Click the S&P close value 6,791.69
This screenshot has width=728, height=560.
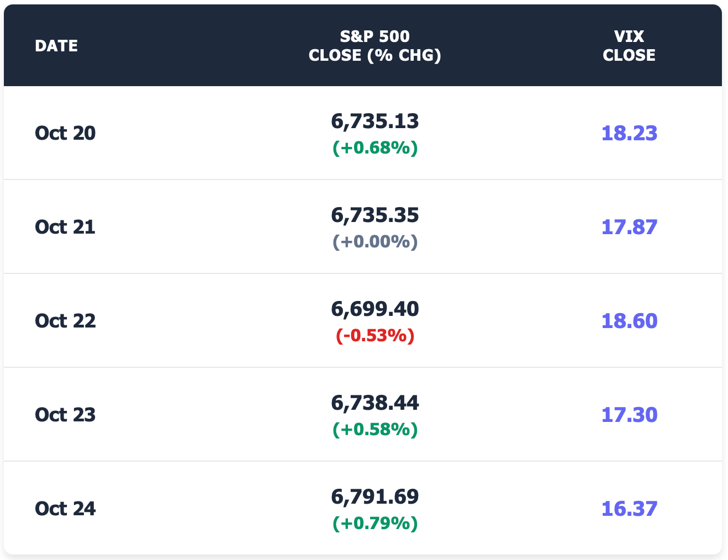tap(375, 496)
